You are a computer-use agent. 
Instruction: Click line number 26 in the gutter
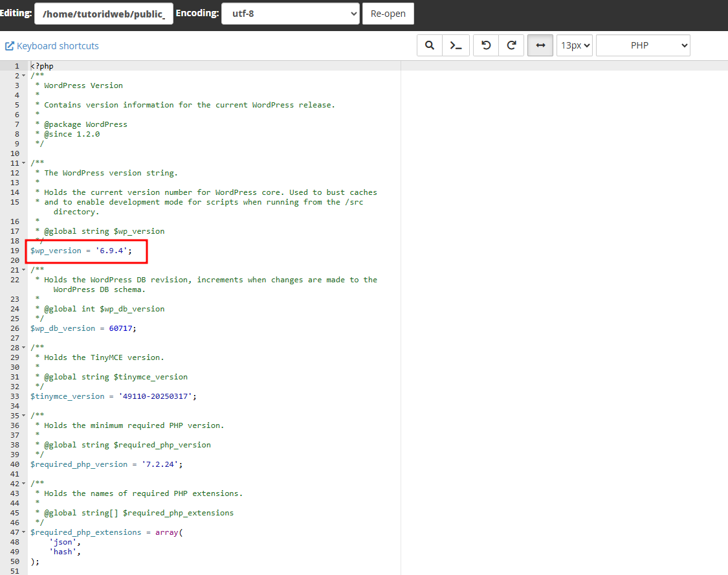point(15,328)
